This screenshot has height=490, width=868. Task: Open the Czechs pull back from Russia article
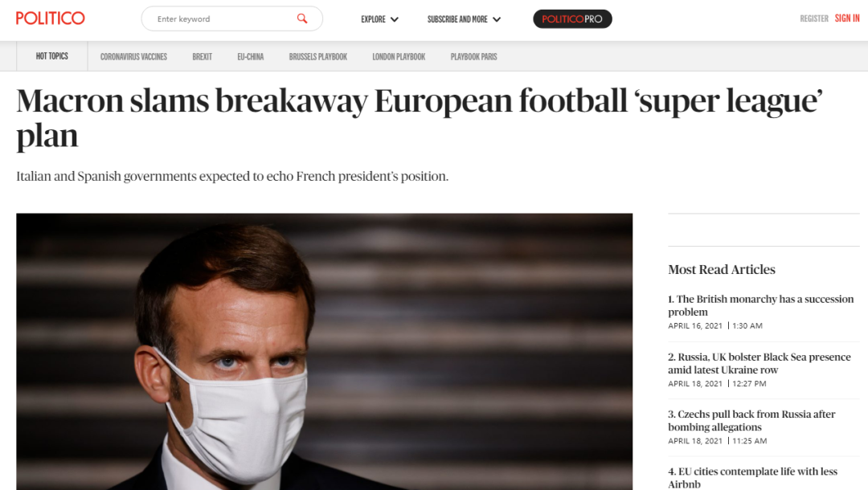751,420
